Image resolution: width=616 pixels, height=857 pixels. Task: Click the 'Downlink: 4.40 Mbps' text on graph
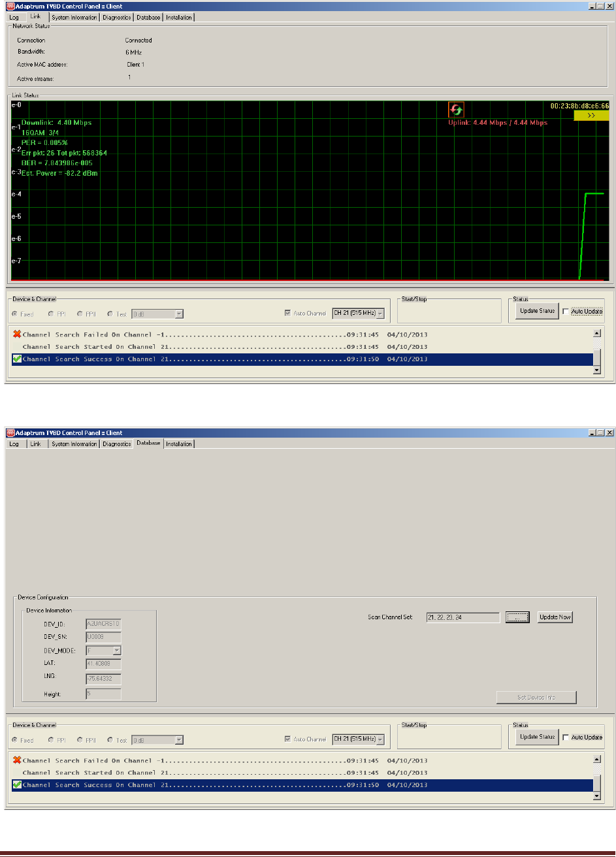(x=56, y=122)
